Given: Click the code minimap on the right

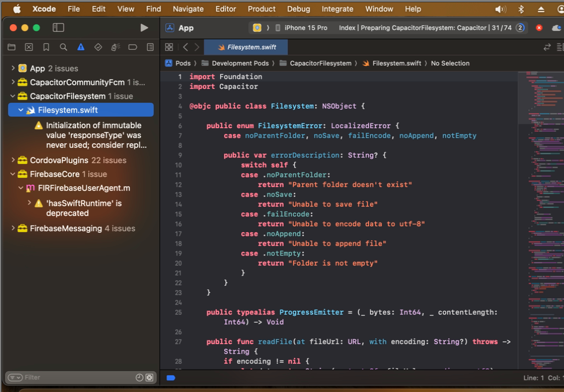Looking at the screenshot, I should 541,220.
